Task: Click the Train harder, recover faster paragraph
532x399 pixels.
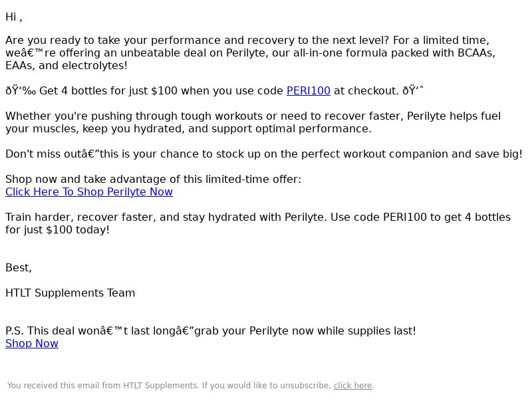Action: pos(258,223)
